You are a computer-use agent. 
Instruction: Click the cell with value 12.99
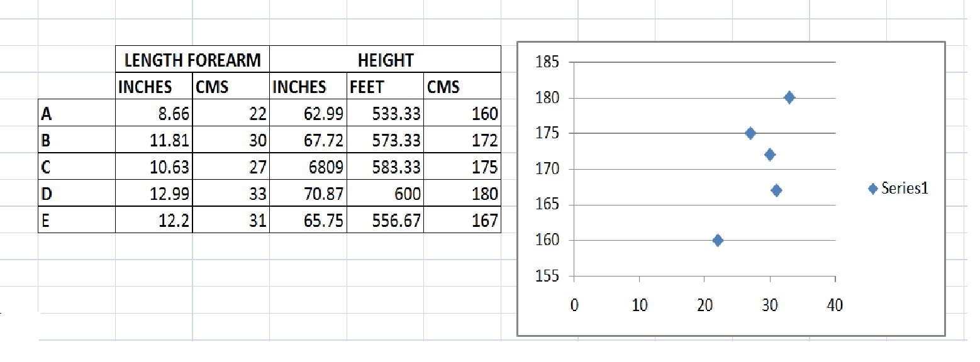click(x=154, y=194)
